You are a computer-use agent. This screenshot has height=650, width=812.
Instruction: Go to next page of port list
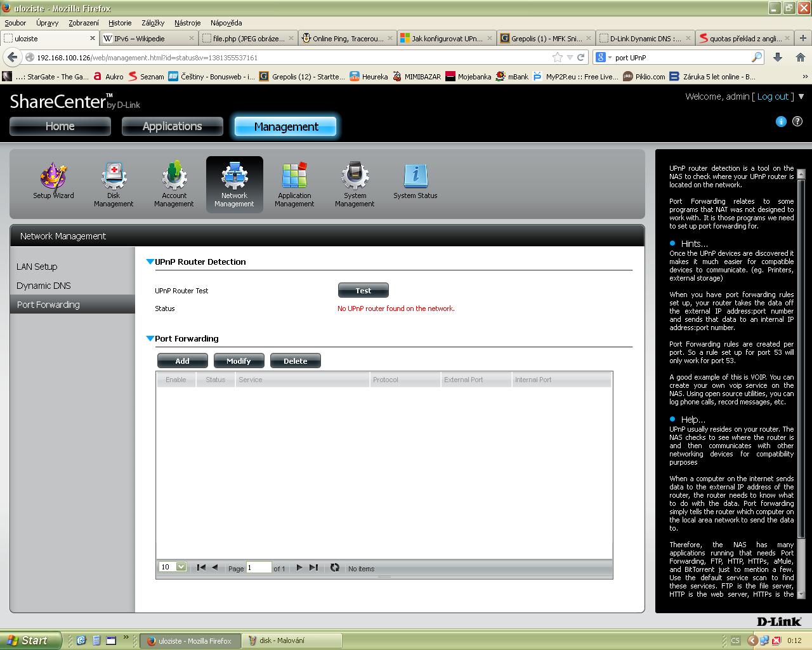299,567
